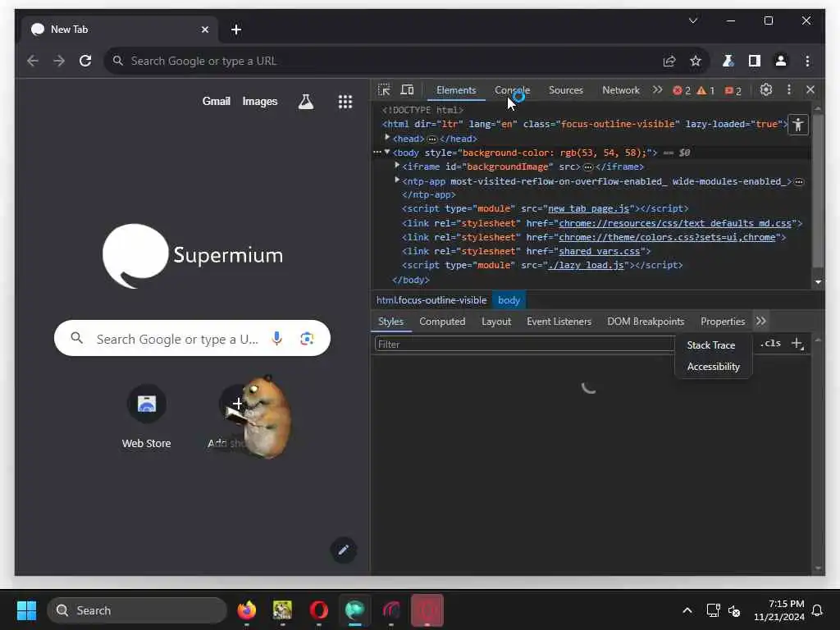Viewport: 840px width, 630px height.
Task: Click the ellipsis inside head tag
Action: point(431,139)
